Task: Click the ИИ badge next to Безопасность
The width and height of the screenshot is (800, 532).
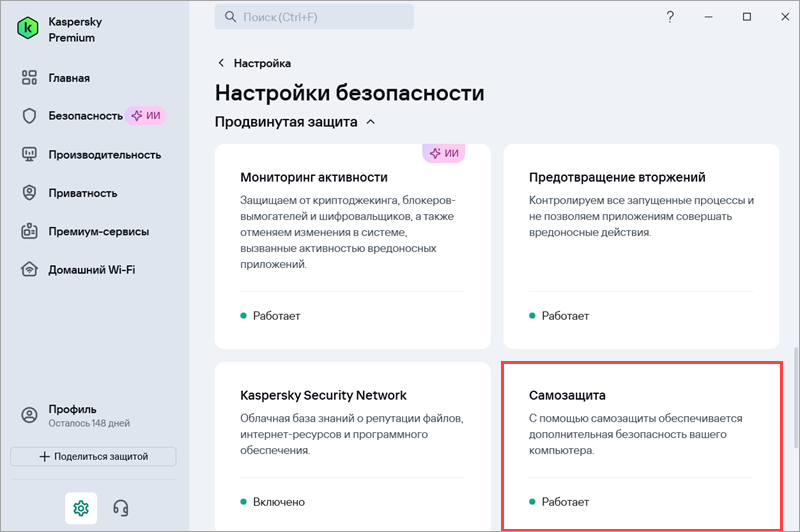Action: (x=146, y=116)
